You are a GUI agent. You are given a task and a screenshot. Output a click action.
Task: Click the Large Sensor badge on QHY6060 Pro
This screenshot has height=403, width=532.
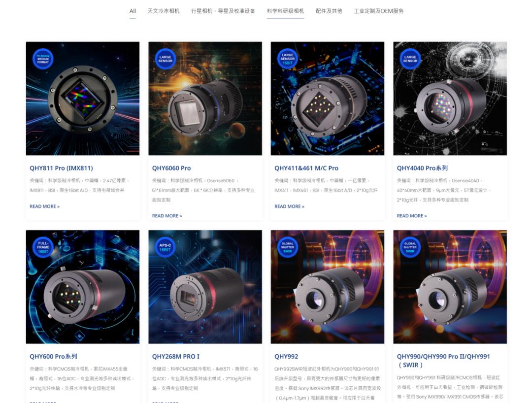165,59
